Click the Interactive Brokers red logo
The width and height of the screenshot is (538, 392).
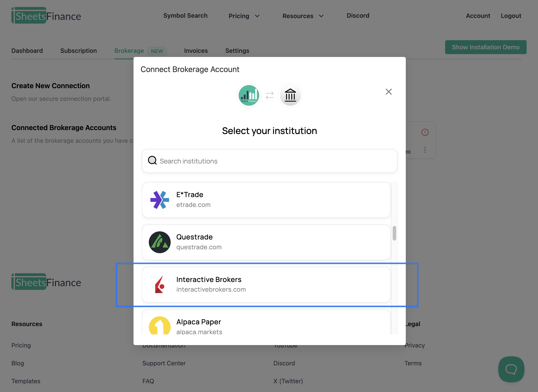[x=160, y=285]
